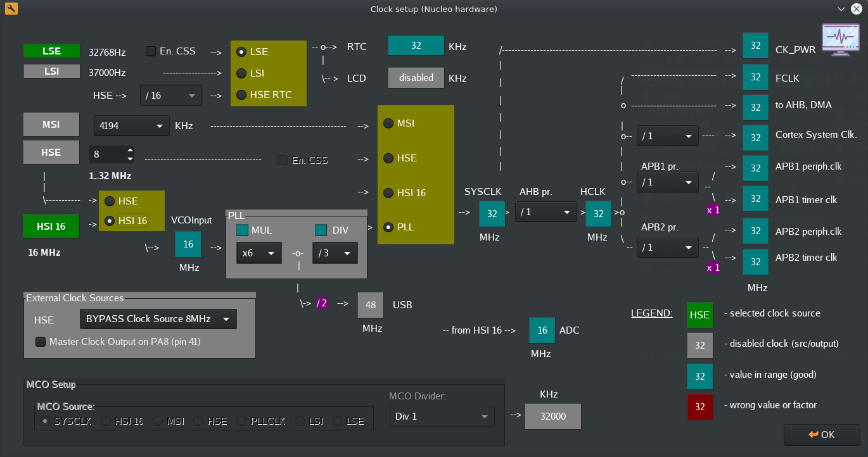Toggle the HSI 16 clock source button
This screenshot has width=868, height=457.
tap(51, 226)
